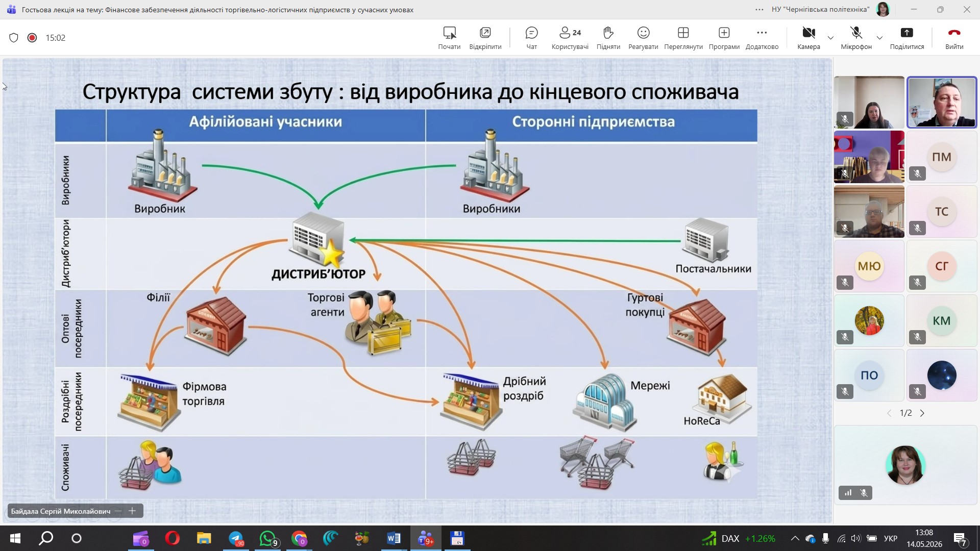The image size is (980, 551).
Task: Select the starry-sky avatar participant tile
Action: (942, 375)
